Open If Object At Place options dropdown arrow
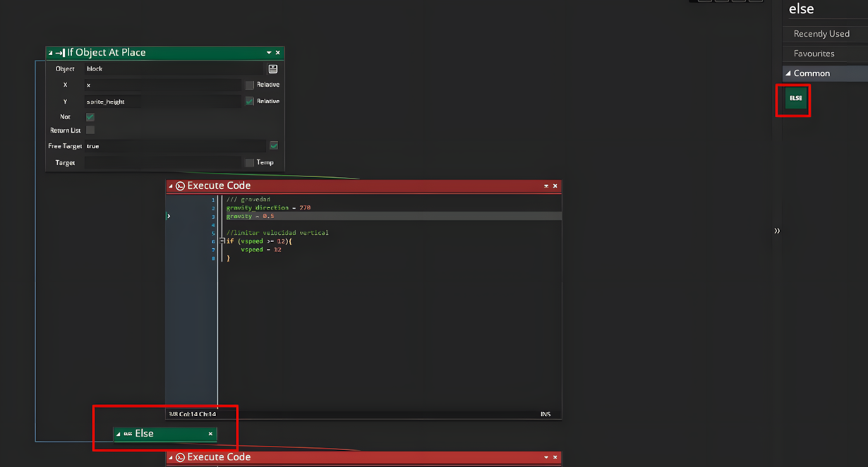This screenshot has height=467, width=868. 269,53
